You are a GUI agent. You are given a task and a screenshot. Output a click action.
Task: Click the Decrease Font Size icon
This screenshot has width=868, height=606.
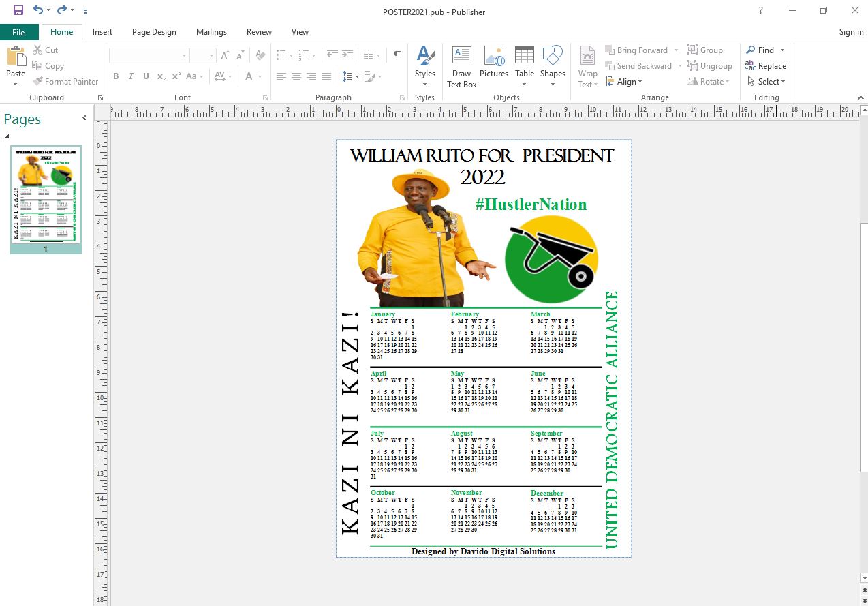point(241,55)
